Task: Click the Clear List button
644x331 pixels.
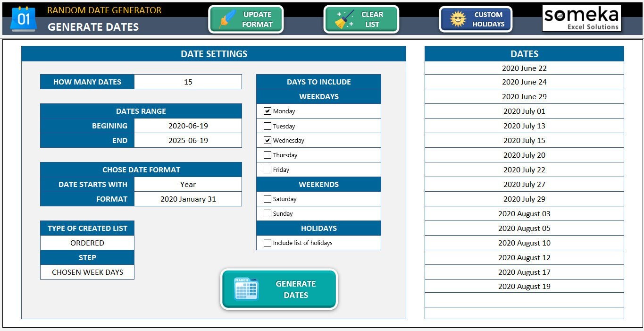Action: [361, 19]
